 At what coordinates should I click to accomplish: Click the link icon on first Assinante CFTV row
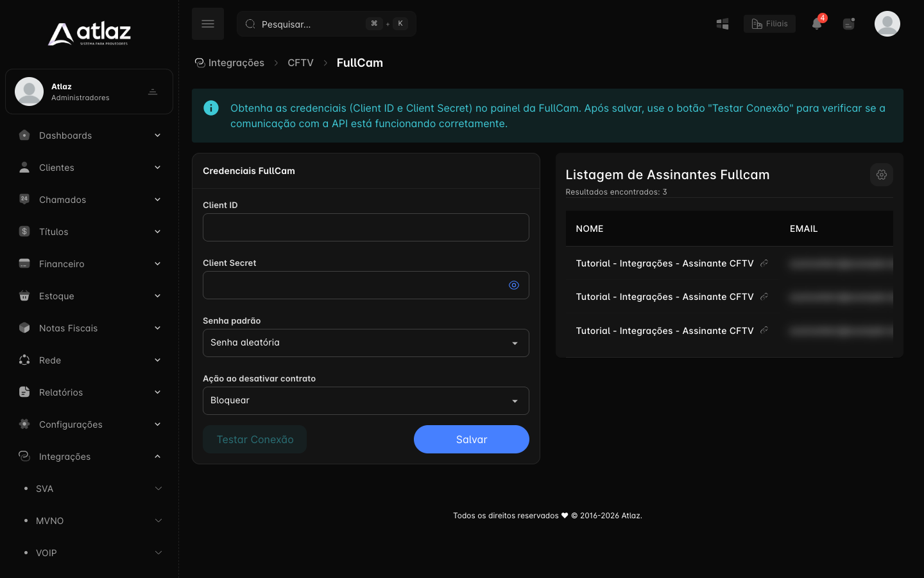tap(764, 263)
